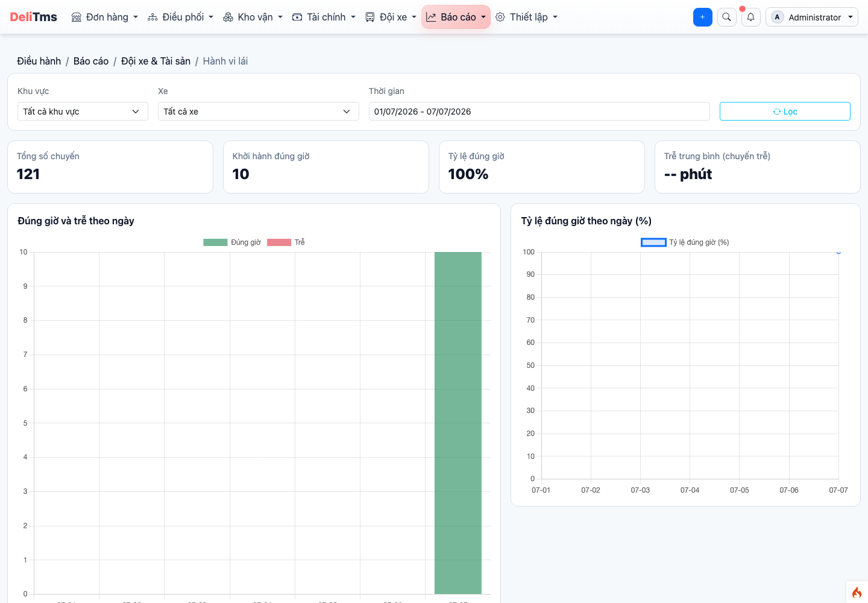The image size is (868, 603).
Task: Click the green 07-07 bar in chart
Action: 458,423
